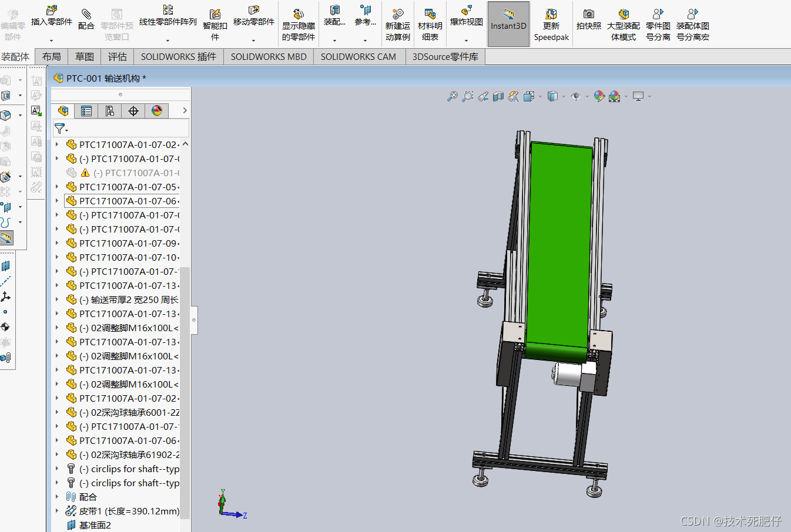The image size is (791, 532).
Task: Click Show Hidden Components (显示隐藏的零部件)
Action: (299, 25)
